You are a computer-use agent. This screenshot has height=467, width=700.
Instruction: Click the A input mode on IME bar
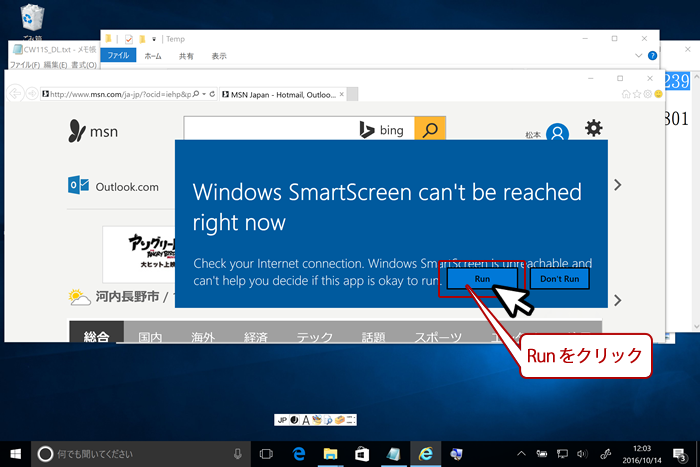(306, 420)
